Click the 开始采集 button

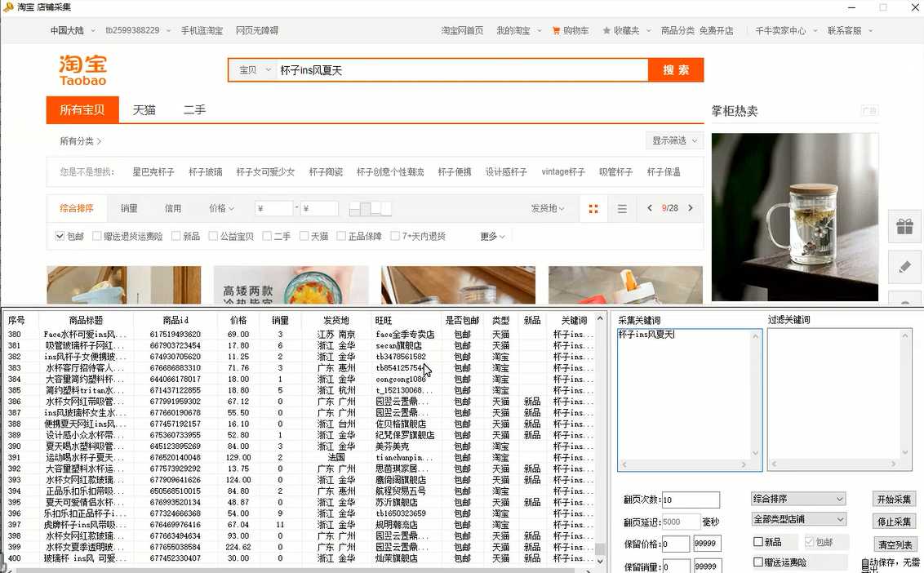(x=893, y=499)
